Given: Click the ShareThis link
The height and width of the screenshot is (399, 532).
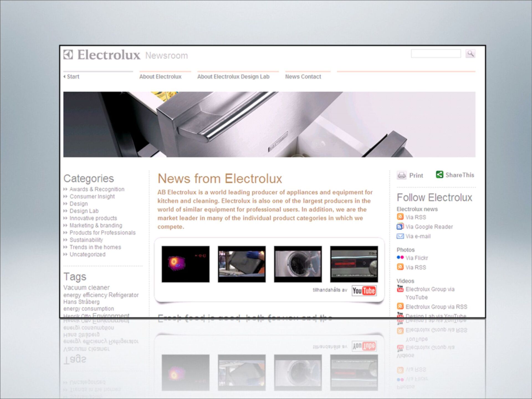Looking at the screenshot, I should (460, 175).
